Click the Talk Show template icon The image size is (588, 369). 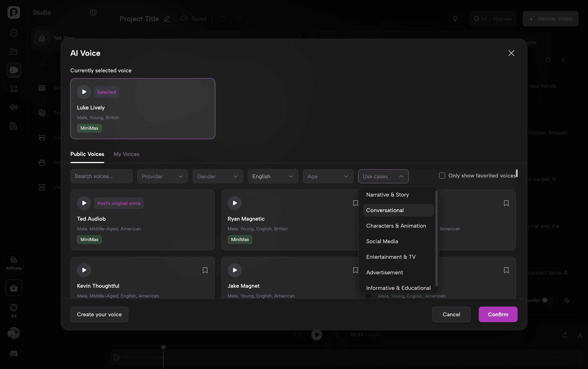(42, 38)
